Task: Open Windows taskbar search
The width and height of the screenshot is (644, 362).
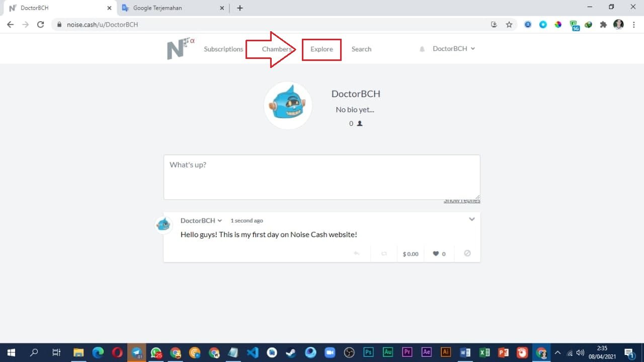Action: click(34, 352)
